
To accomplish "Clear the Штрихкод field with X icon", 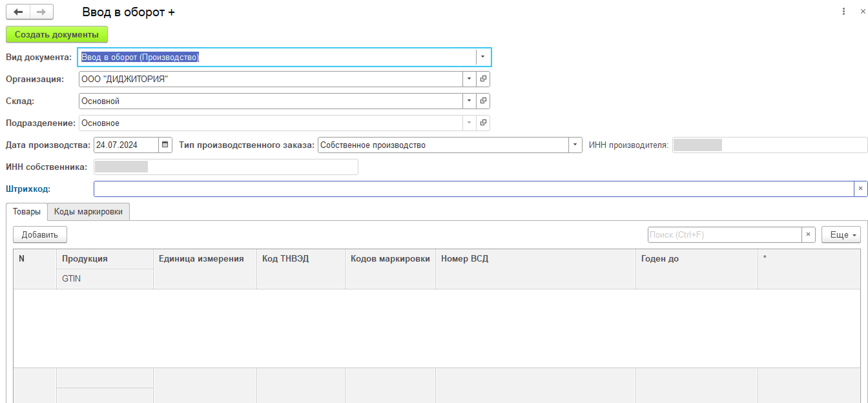I will [860, 189].
